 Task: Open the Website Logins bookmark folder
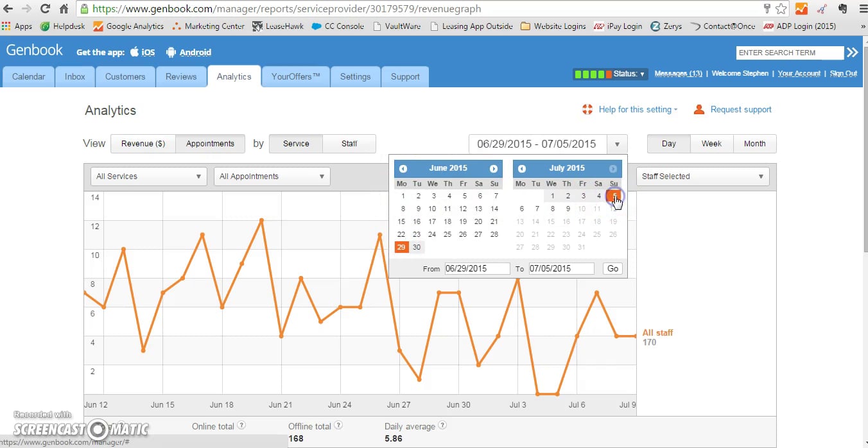click(553, 26)
